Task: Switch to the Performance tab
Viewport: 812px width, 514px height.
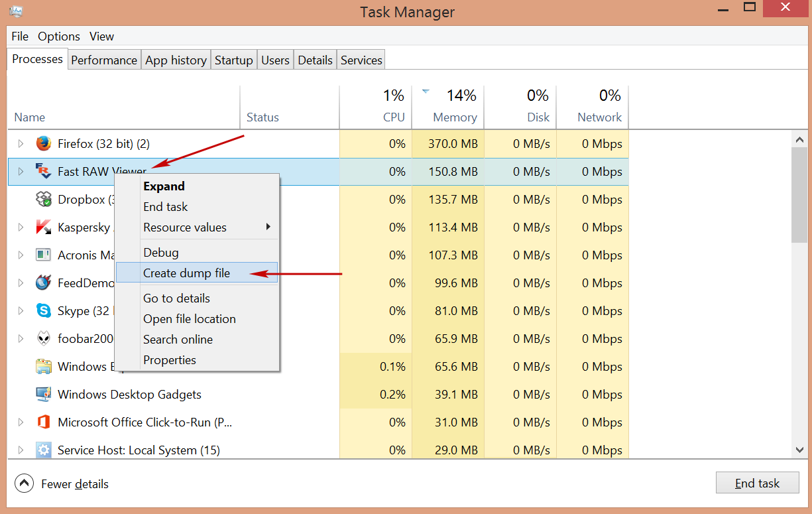Action: (x=104, y=60)
